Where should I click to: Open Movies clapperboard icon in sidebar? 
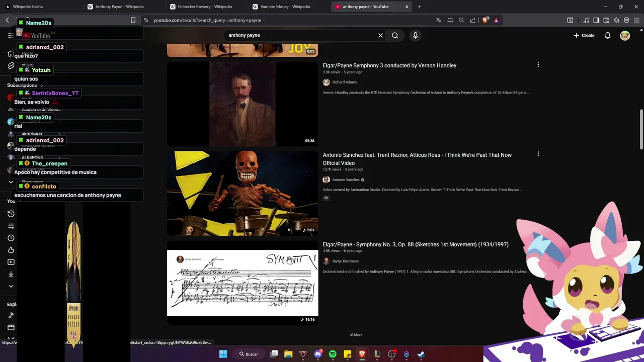(x=11, y=327)
